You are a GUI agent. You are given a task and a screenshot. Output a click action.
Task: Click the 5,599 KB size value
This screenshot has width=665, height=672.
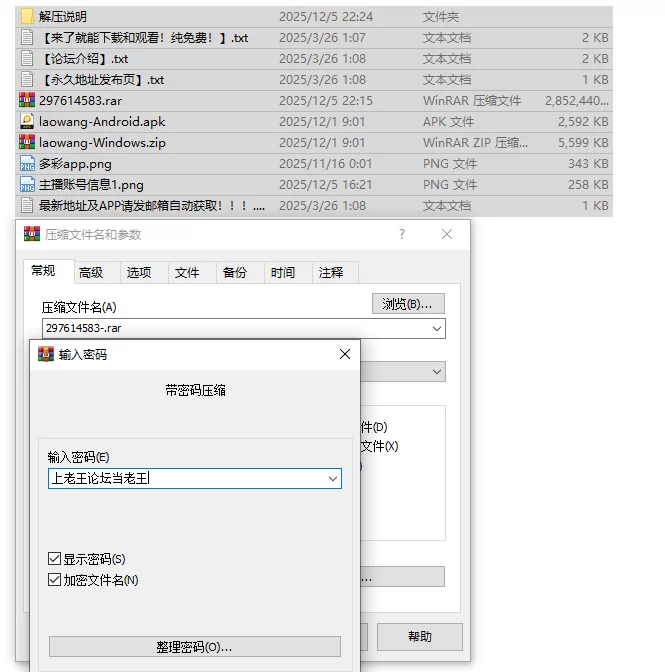pyautogui.click(x=583, y=143)
